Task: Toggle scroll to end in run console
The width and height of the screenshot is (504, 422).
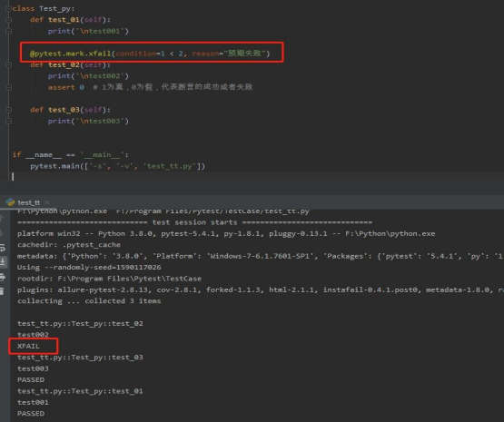Action: click(2, 262)
